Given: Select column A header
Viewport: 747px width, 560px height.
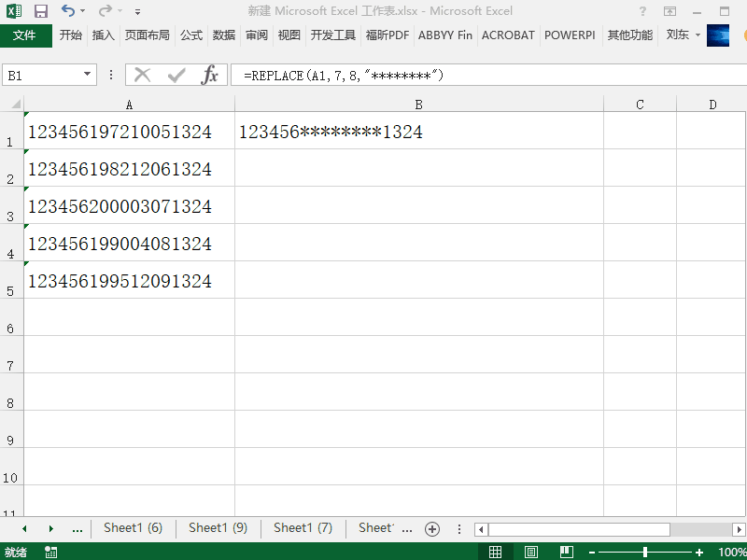Looking at the screenshot, I should click(129, 105).
